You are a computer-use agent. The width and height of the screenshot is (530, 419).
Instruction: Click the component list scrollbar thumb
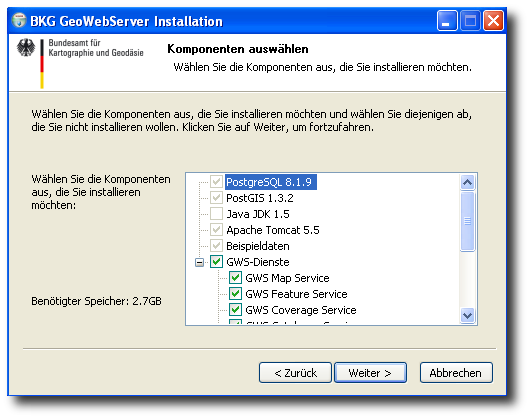point(467,222)
